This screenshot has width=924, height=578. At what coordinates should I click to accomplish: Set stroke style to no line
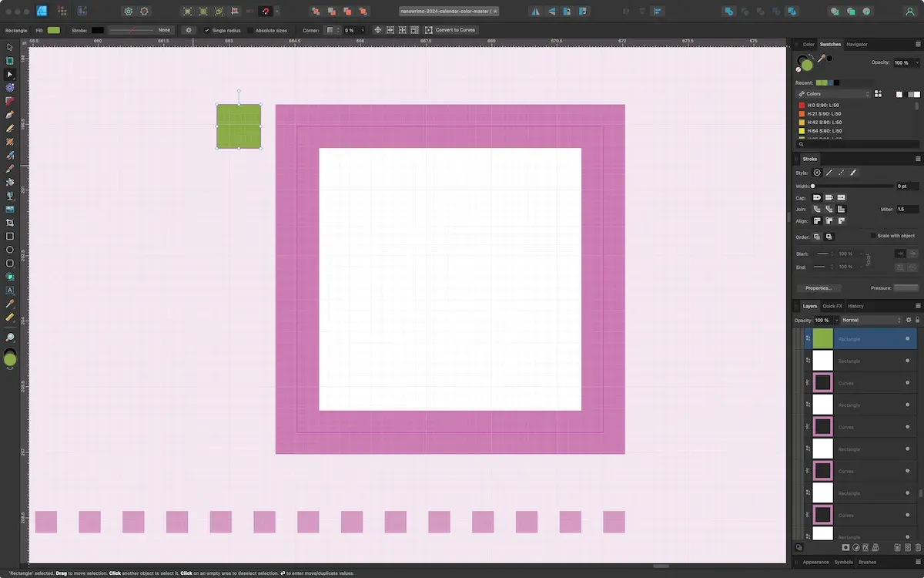coord(817,173)
